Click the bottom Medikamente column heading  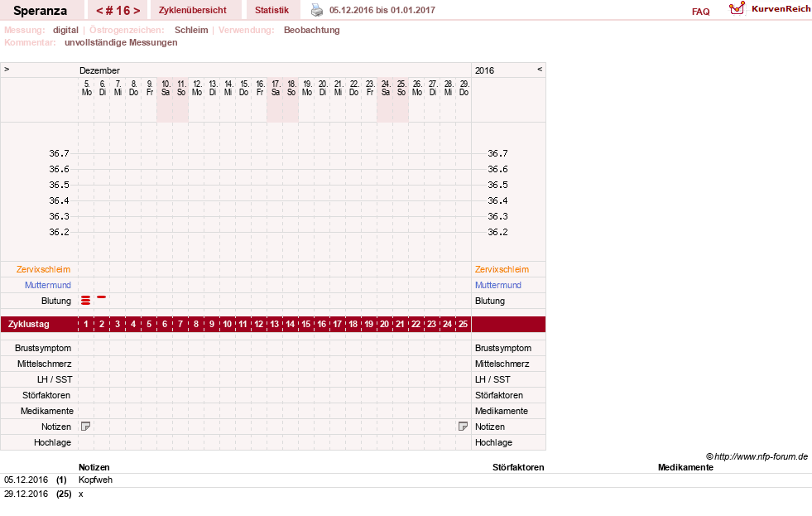(685, 467)
